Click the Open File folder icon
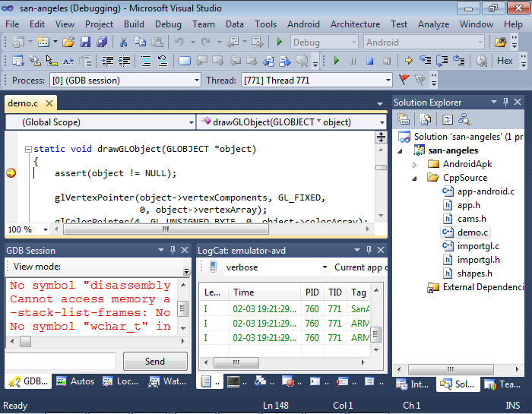Image resolution: width=532 pixels, height=414 pixels. click(x=68, y=42)
